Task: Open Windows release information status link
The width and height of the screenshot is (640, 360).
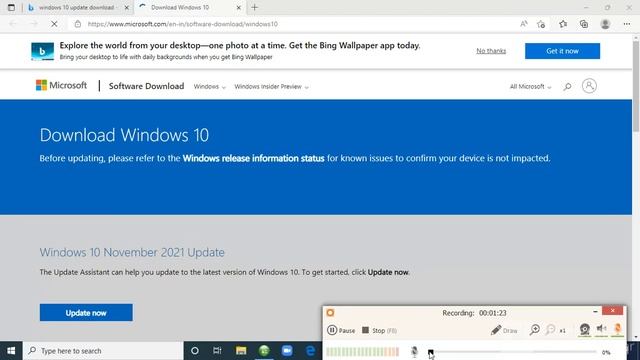Action: coord(253,158)
